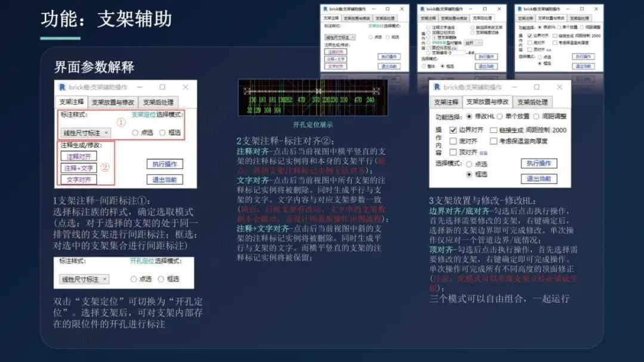644x362 pixels.
Task: Select 点选 radio in large 修改HL dialog
Action: pos(469,164)
